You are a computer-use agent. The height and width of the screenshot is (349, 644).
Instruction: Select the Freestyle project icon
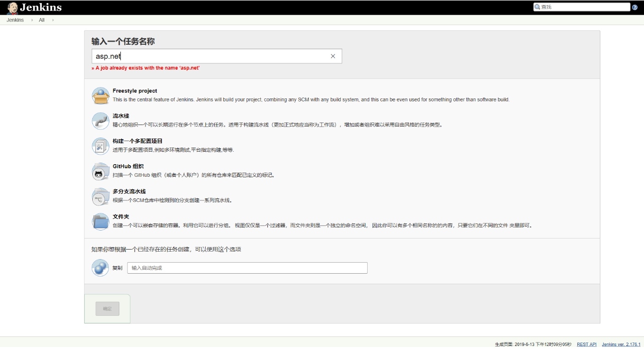[100, 95]
